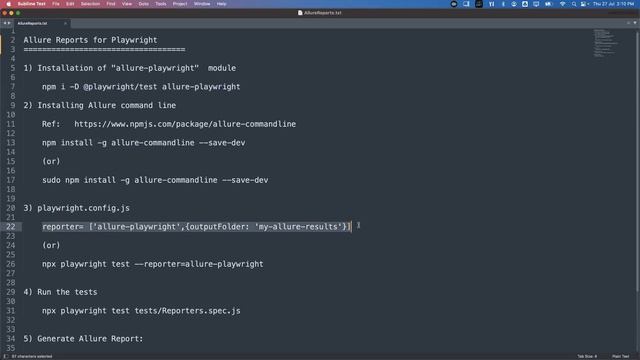This screenshot has height=360, width=640.
Task: Click the white square app icon in menu bar
Action: [x=525, y=4]
